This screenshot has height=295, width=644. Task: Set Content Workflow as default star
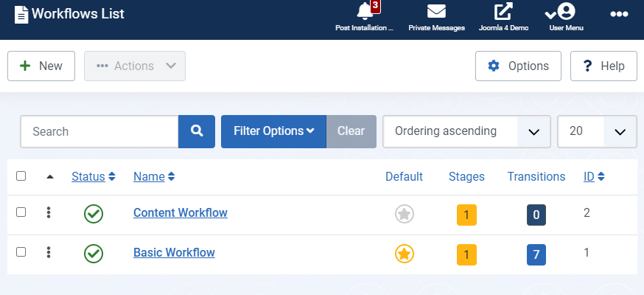(x=405, y=215)
